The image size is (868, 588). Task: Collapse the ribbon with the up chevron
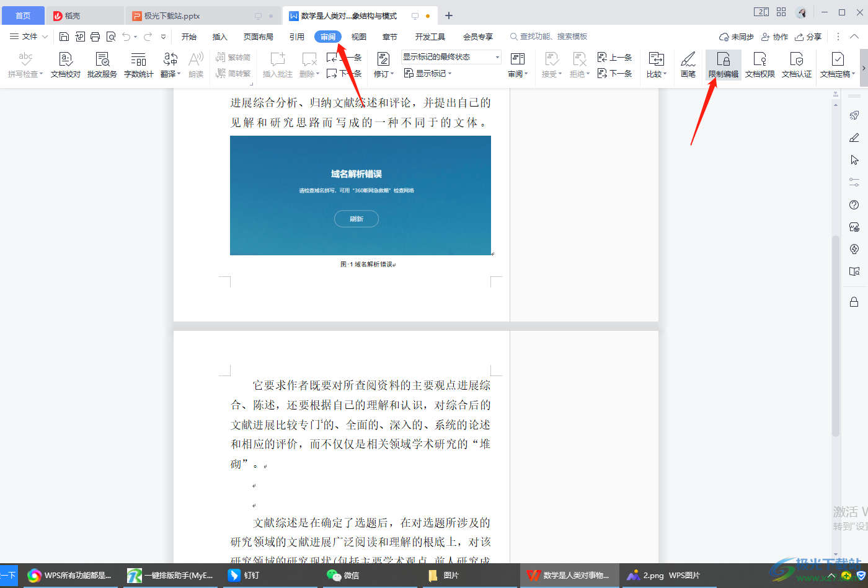(x=854, y=37)
